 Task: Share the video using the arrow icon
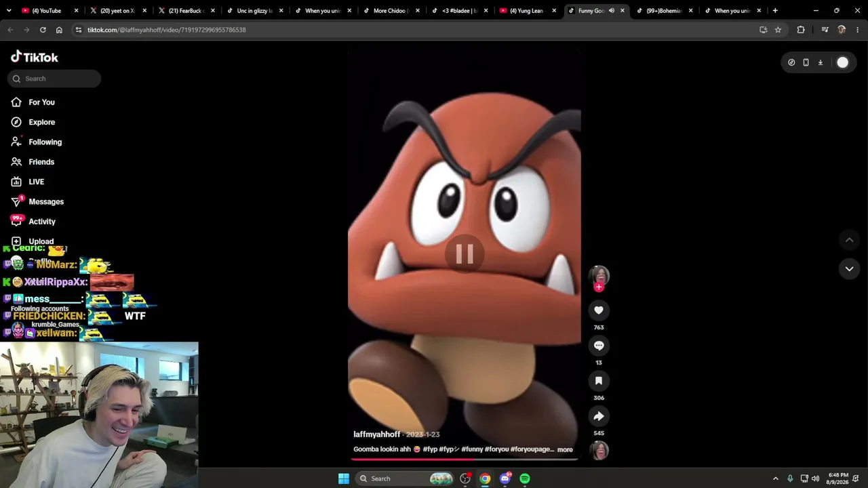pos(599,416)
